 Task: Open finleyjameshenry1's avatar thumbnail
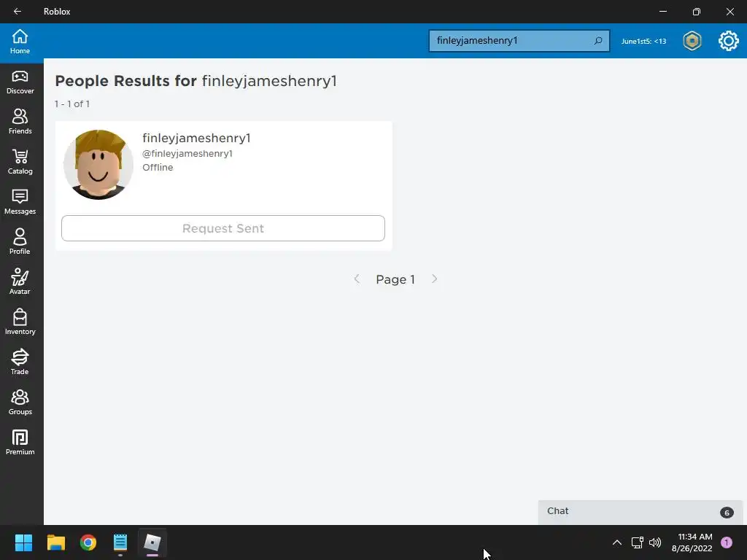click(x=98, y=164)
